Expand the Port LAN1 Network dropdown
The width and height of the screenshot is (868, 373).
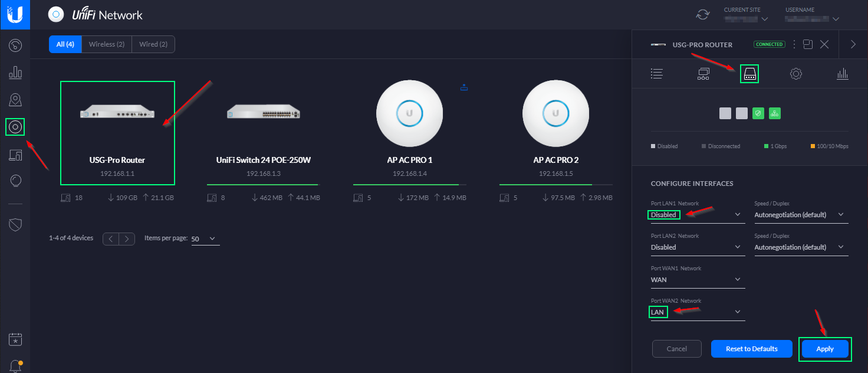[x=698, y=215]
